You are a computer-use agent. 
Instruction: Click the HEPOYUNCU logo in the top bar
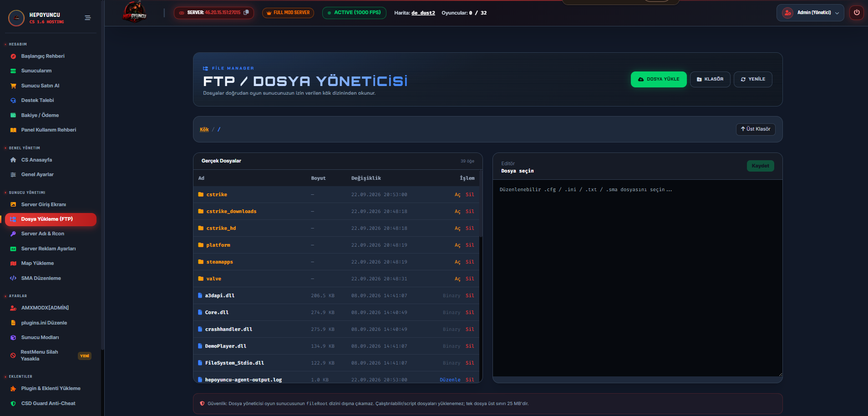coord(134,12)
